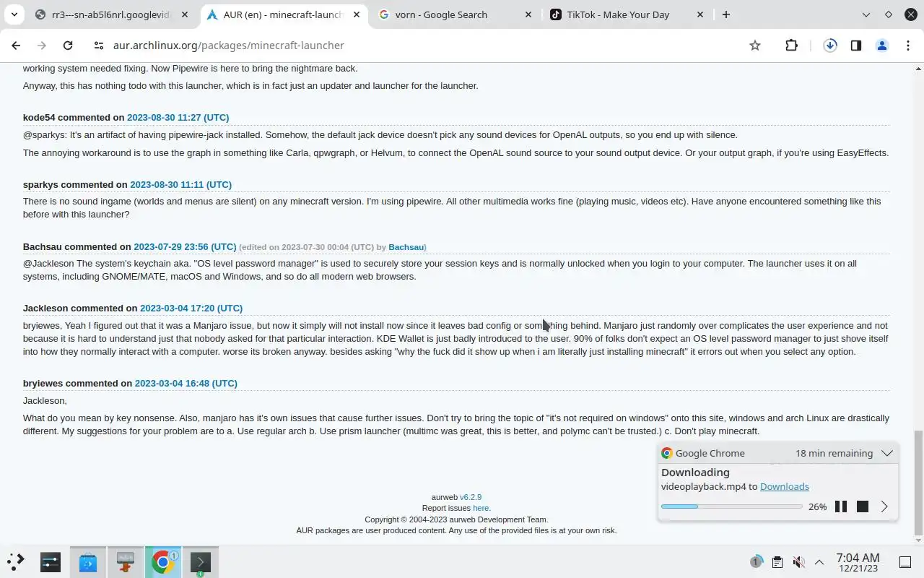Open the Chrome profile avatar

(x=881, y=46)
